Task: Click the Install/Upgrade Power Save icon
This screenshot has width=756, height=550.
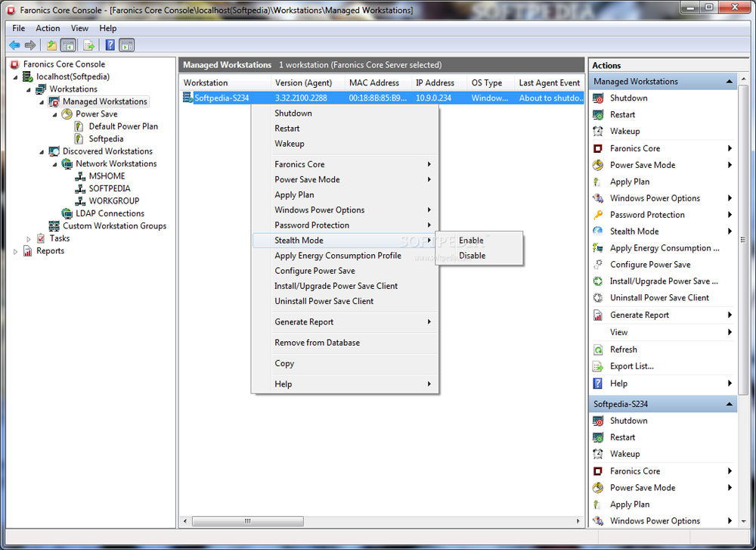Action: [x=598, y=281]
